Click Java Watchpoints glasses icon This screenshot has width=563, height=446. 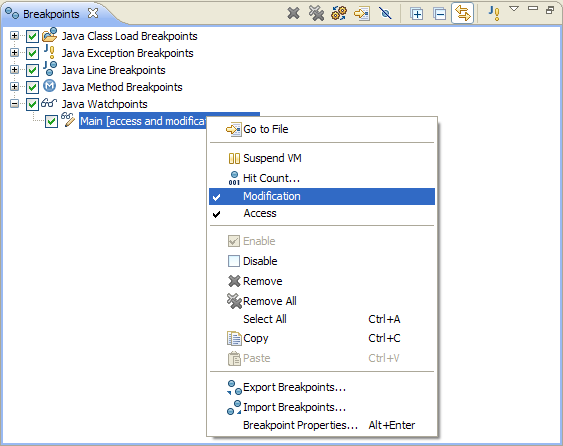[x=49, y=103]
